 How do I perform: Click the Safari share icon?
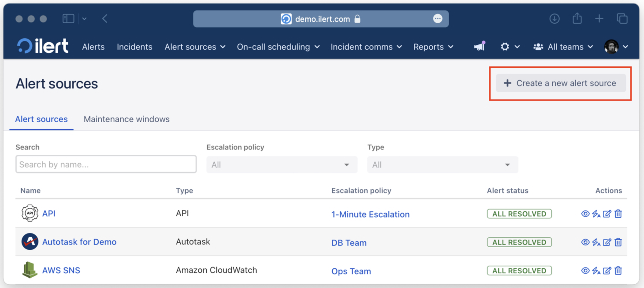[577, 19]
